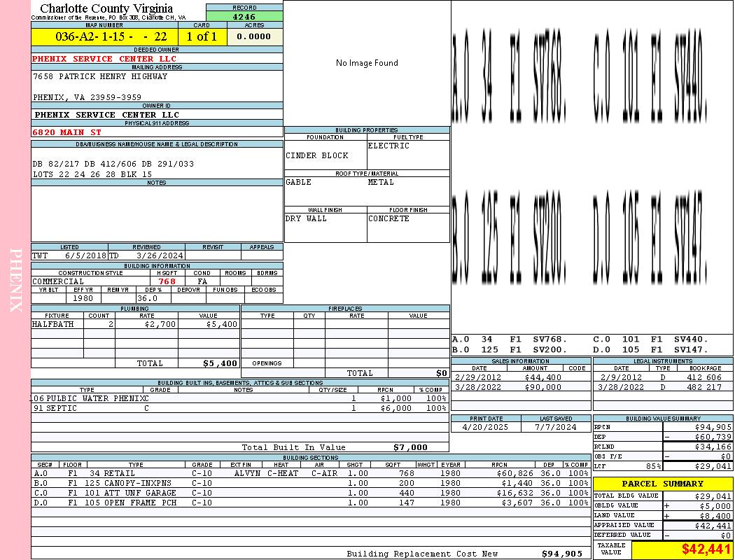The height and width of the screenshot is (560, 735).
Task: Select deeded owner PHENIX SERVICE CENTER LLC in red
Action: coord(104,59)
